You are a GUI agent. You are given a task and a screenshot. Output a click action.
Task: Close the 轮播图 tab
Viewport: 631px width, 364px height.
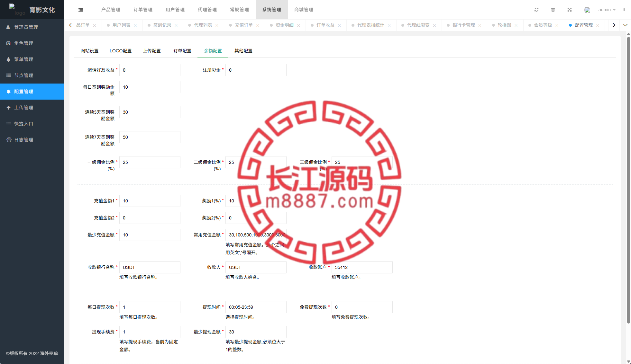[x=516, y=25]
